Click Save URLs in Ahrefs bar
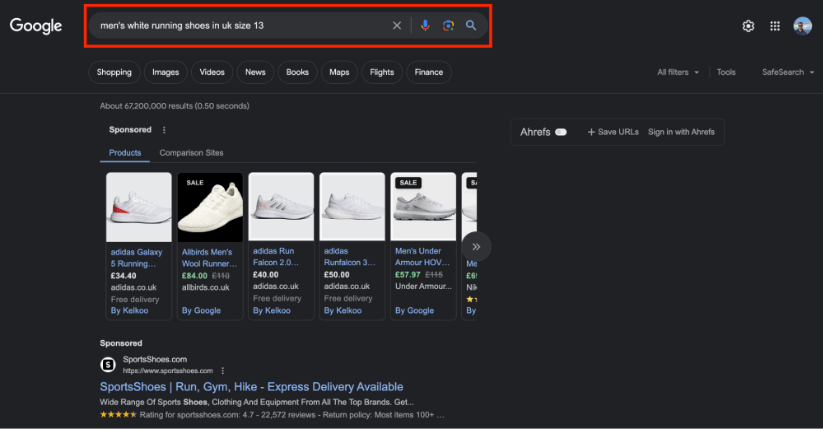The height and width of the screenshot is (429, 823). coord(613,132)
